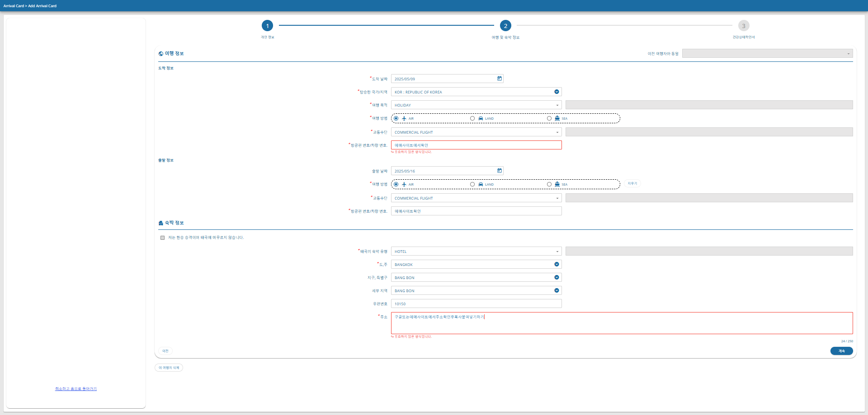Open the BANGKOK province dropdown
The width and height of the screenshot is (868, 415).
[476, 264]
